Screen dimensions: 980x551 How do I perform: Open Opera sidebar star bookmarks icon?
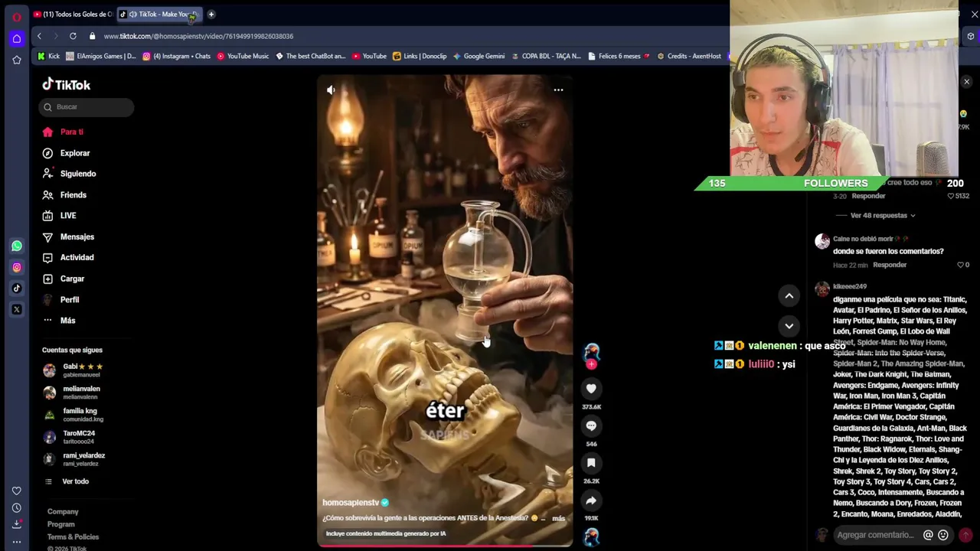click(17, 60)
